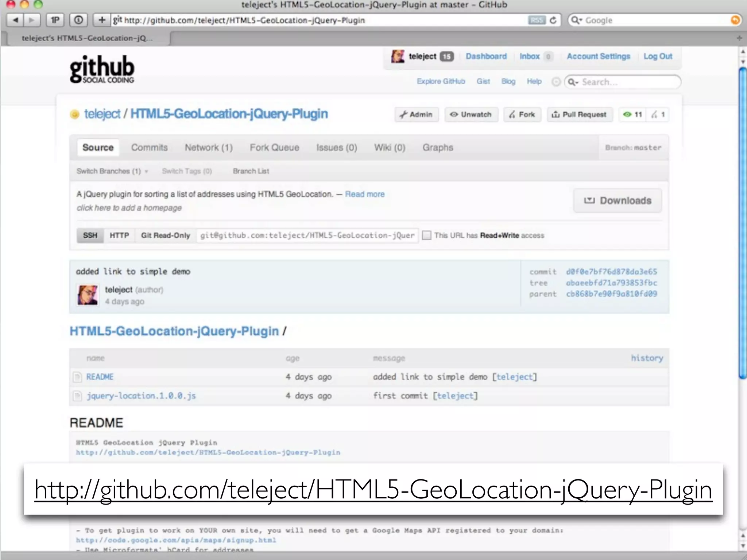
Task: Click the round icon beside GitHub search
Action: coord(556,82)
